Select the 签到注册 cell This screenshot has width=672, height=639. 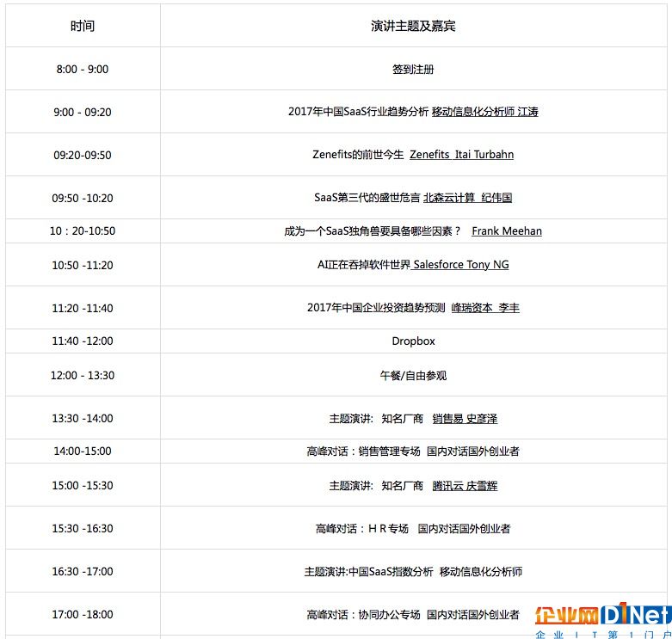coord(413,69)
